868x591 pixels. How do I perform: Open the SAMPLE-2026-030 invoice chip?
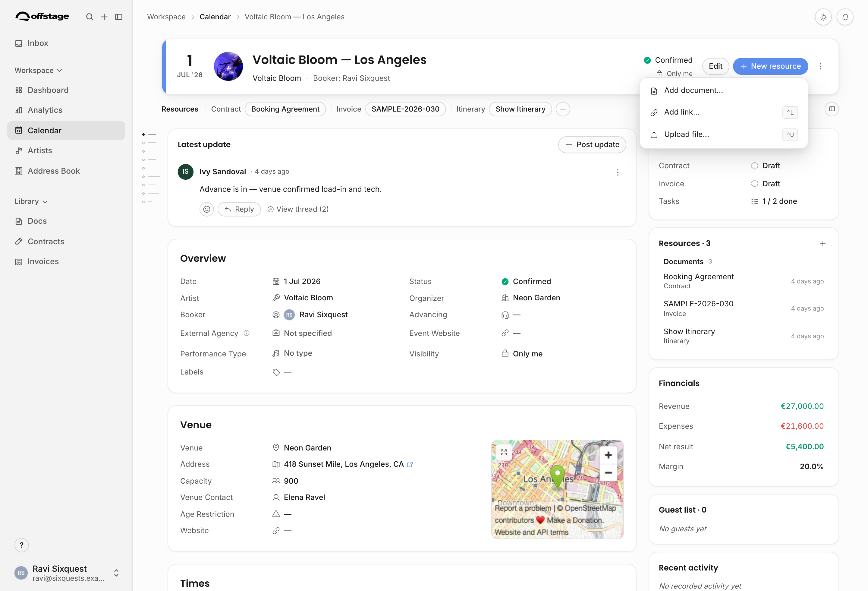click(x=405, y=109)
